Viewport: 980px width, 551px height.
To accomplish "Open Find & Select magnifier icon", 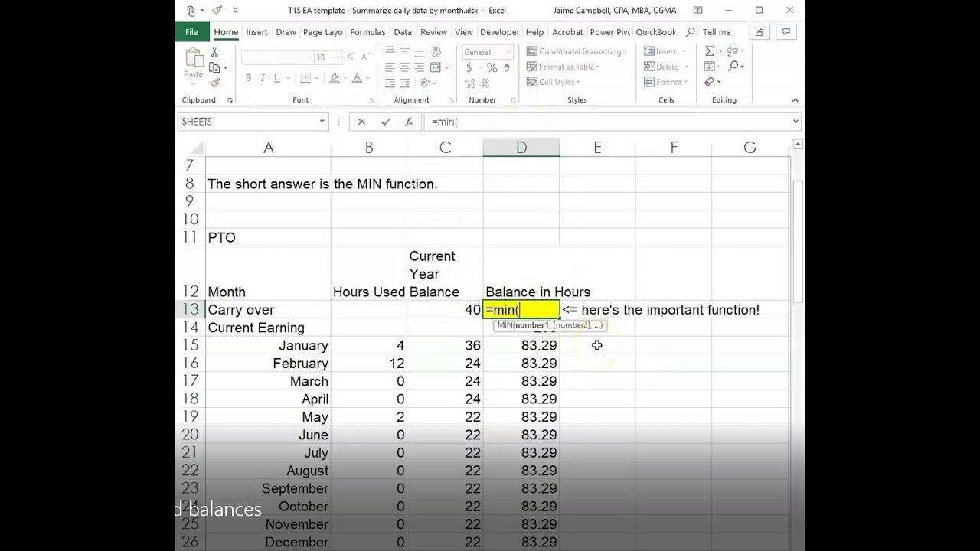I will [x=733, y=67].
